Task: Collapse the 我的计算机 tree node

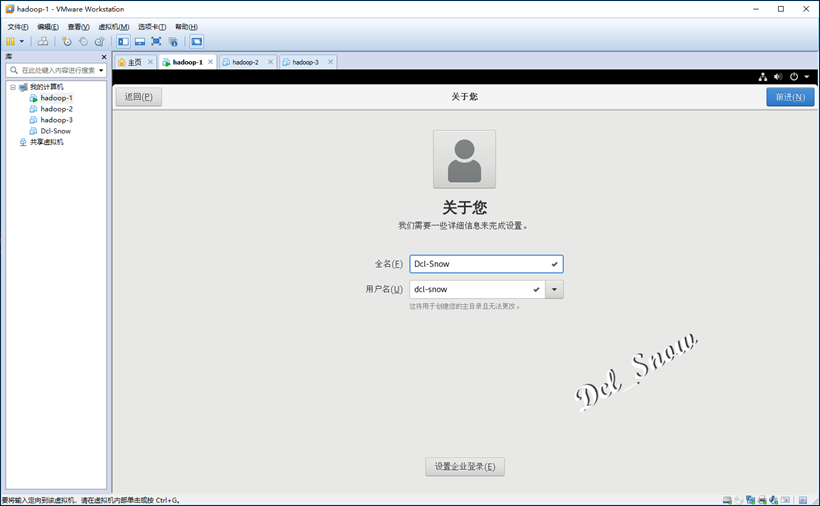Action: (x=13, y=87)
